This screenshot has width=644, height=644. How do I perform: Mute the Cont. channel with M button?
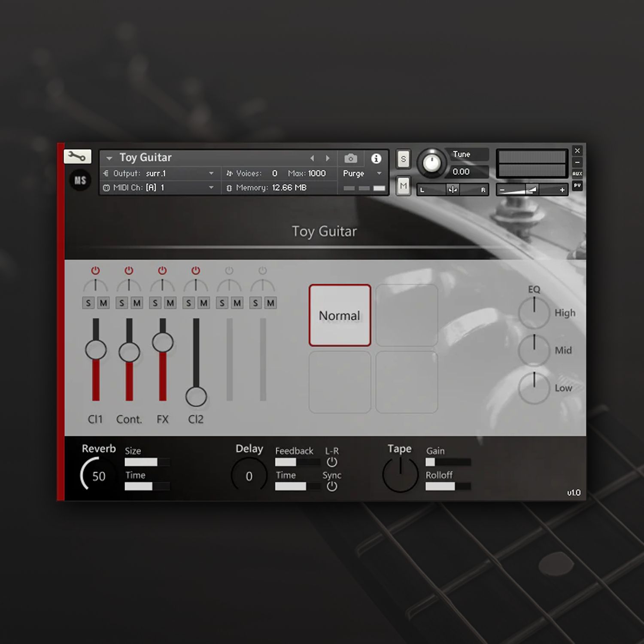point(137,303)
